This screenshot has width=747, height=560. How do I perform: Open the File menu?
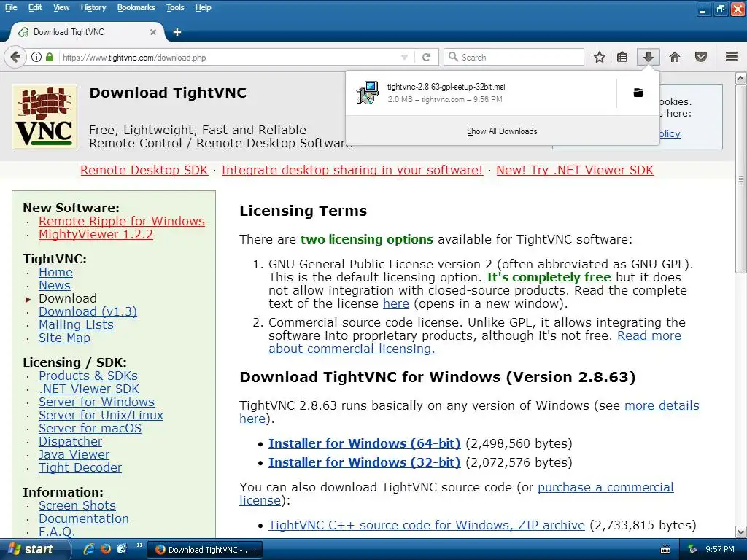coord(11,7)
